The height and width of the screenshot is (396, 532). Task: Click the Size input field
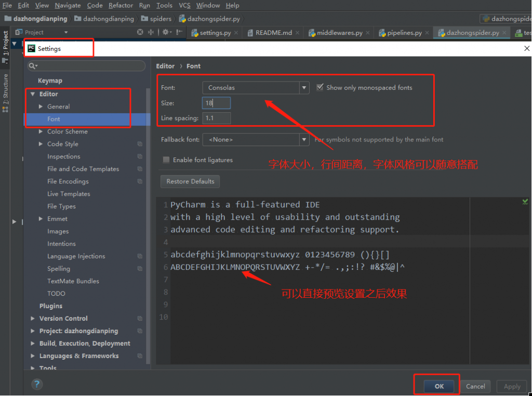point(217,103)
